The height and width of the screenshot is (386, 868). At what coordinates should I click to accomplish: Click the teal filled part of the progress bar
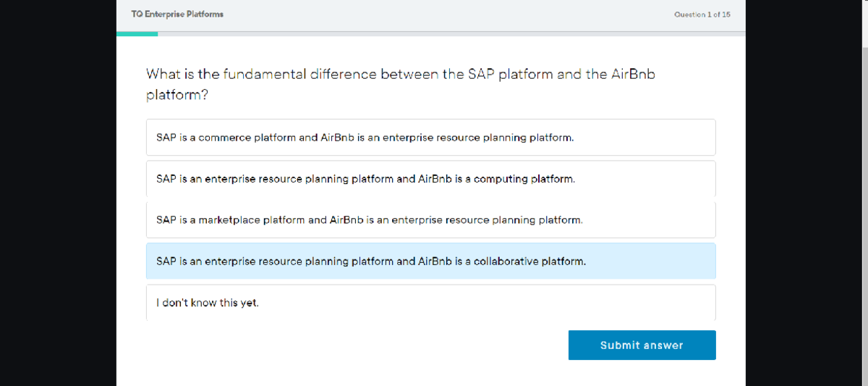(x=137, y=33)
